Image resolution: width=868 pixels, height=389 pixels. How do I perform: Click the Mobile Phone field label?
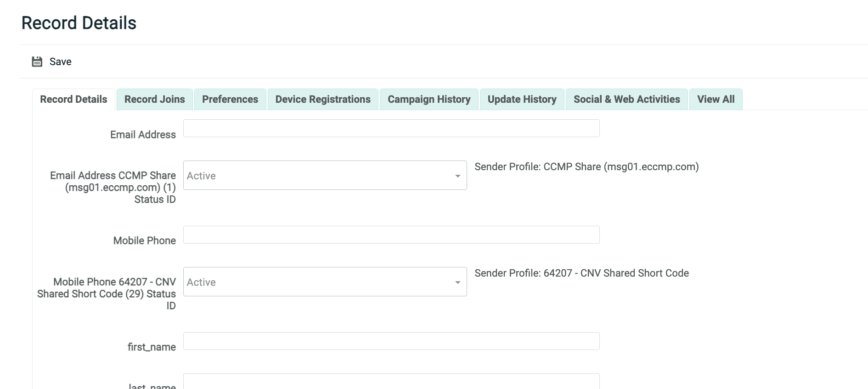tap(144, 240)
